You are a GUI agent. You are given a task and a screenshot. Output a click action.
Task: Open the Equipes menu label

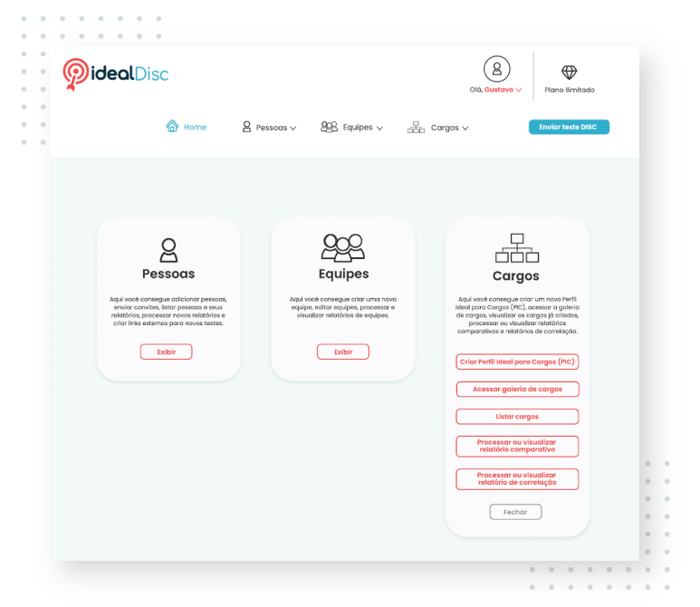pyautogui.click(x=358, y=128)
